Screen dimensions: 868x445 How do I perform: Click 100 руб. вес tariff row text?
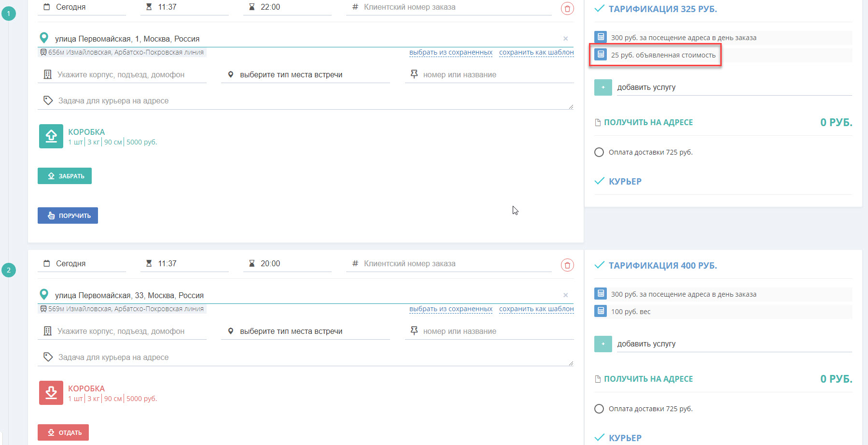click(630, 312)
